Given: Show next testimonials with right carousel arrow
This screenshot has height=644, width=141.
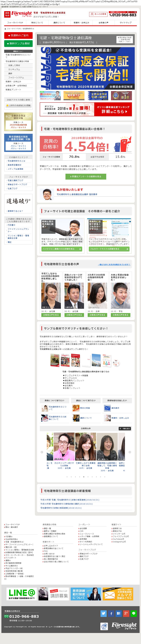Looking at the screenshot, I should [x=130, y=452].
